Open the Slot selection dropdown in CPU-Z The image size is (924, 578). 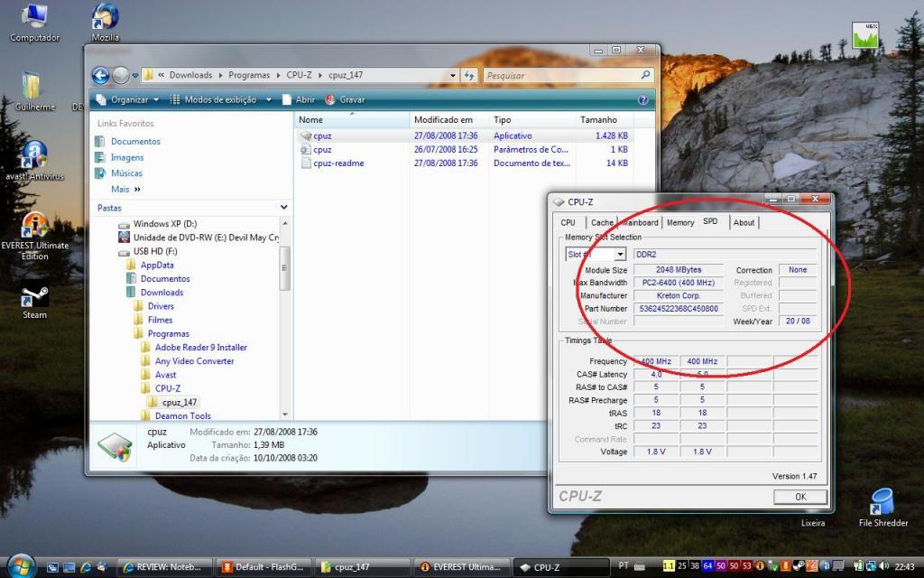pyautogui.click(x=620, y=254)
